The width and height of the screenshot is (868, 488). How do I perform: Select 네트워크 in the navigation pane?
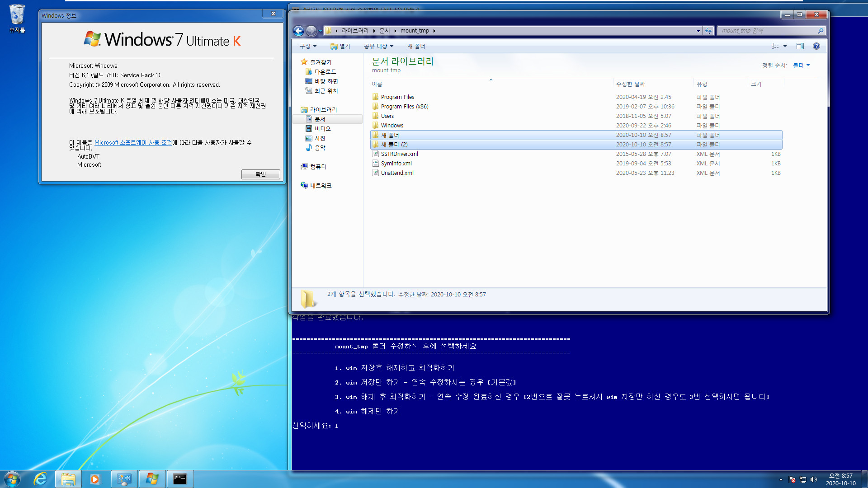321,186
